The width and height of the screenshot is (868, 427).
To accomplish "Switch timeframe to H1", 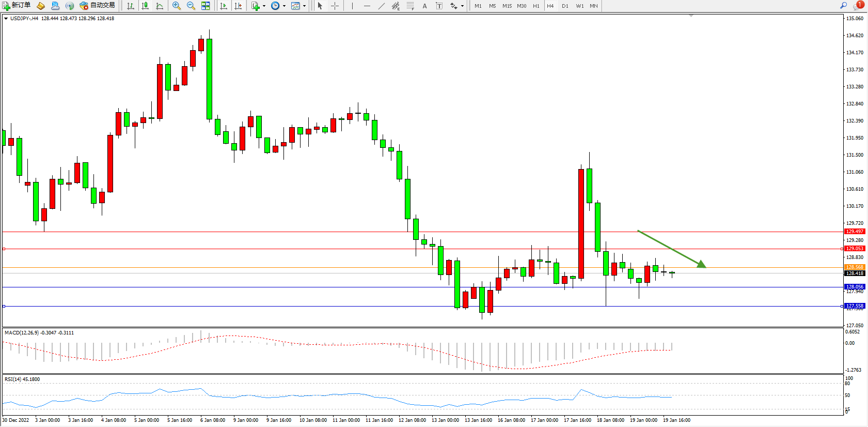I will pos(536,6).
